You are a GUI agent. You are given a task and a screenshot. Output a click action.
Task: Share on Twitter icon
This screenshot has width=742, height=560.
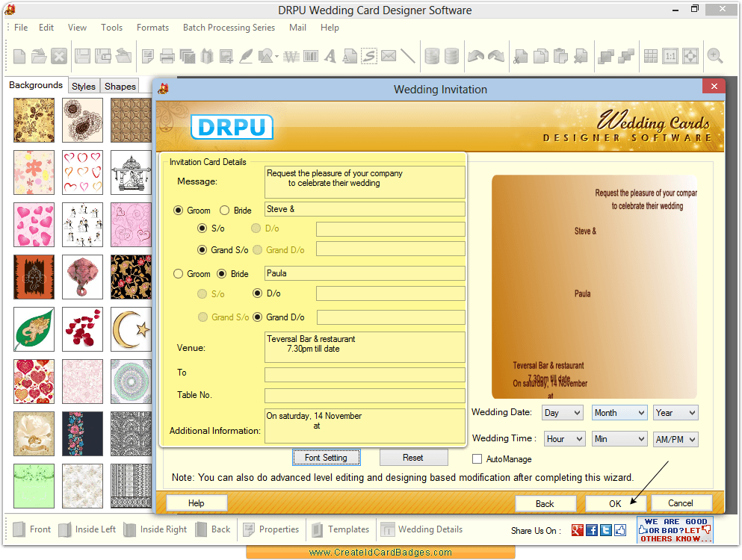click(x=606, y=530)
